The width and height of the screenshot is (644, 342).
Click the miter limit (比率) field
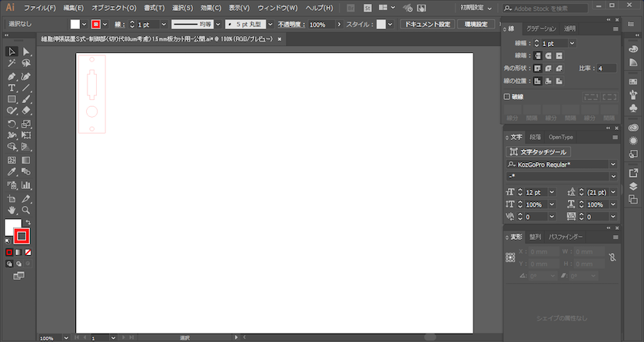pos(606,68)
